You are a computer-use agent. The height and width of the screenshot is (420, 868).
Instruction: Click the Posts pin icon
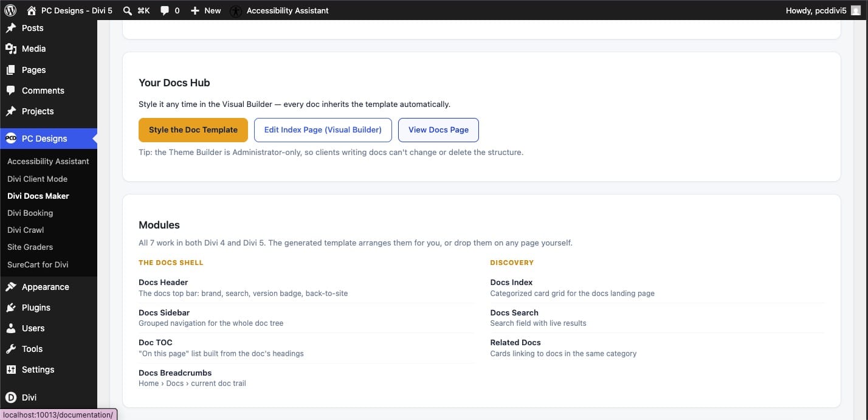[x=11, y=28]
